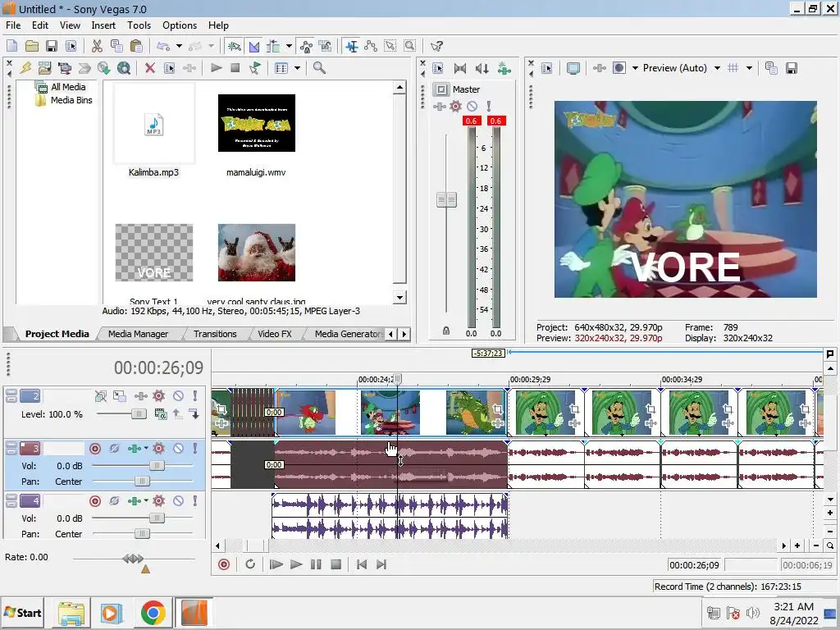This screenshot has height=630, width=840.
Task: Click the timeline Record button
Action: click(224, 564)
